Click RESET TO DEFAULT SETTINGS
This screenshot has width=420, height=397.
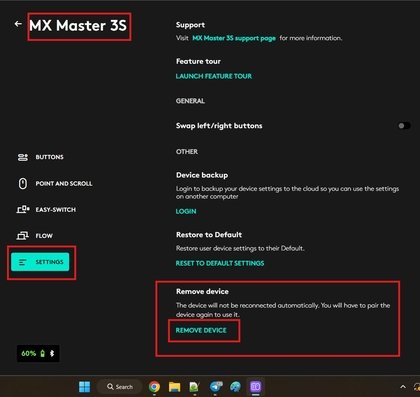[220, 263]
